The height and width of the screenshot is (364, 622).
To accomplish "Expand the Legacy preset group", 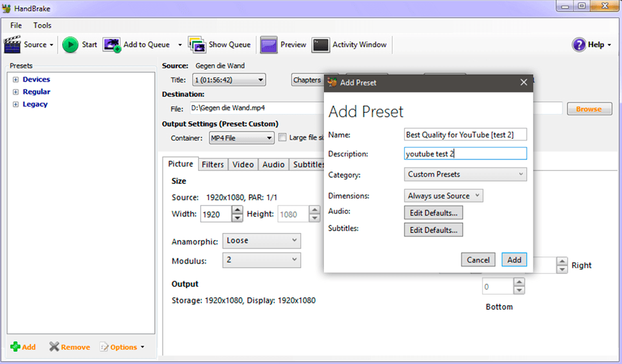I will click(16, 104).
